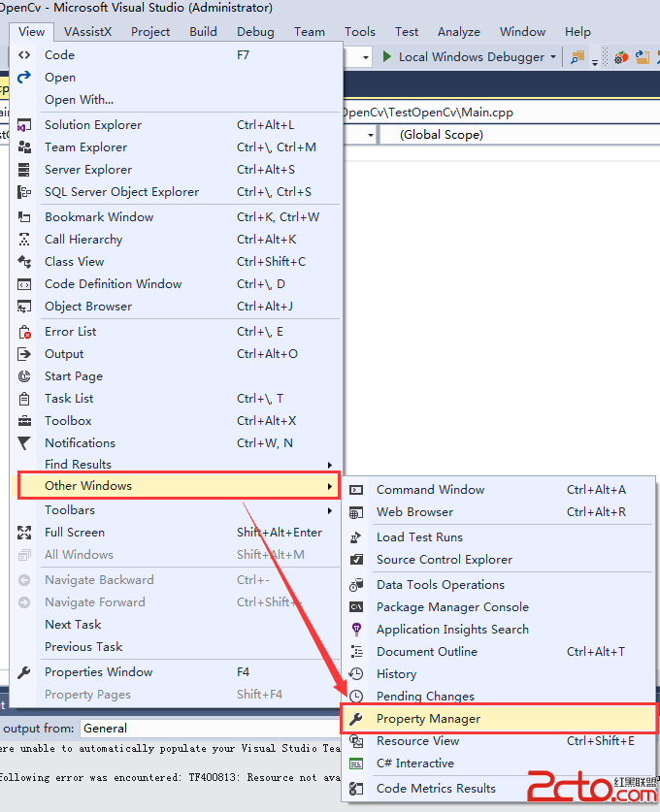Click the Object Browser icon

(24, 306)
